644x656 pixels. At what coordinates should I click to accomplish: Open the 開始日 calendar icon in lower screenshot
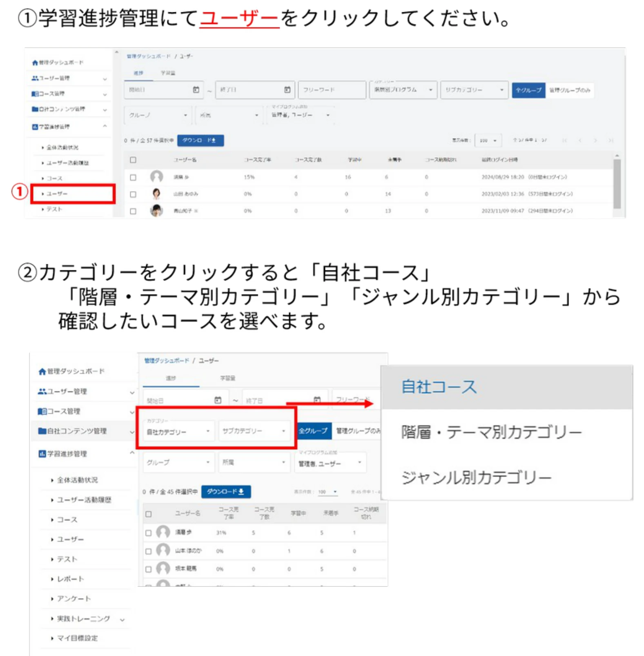pyautogui.click(x=218, y=400)
